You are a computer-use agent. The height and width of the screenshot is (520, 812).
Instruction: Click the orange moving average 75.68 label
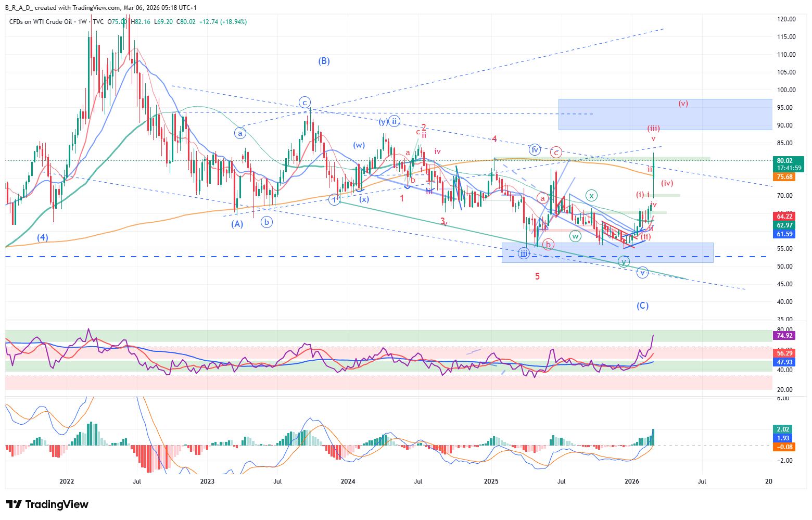(x=784, y=177)
